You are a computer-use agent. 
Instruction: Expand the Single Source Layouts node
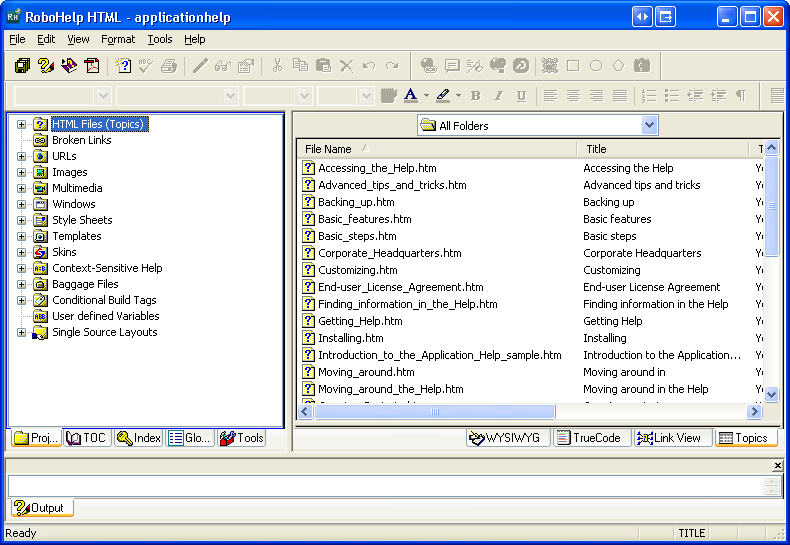21,332
